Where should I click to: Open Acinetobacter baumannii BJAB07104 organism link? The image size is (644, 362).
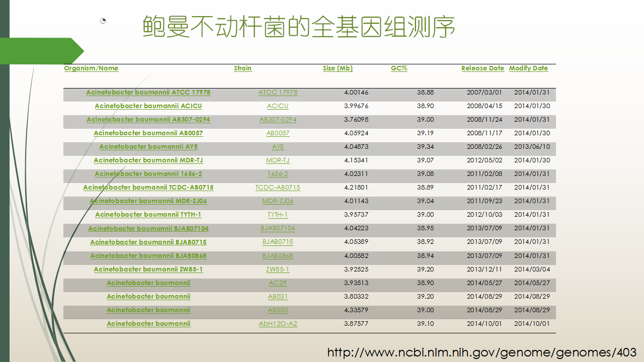tap(148, 229)
